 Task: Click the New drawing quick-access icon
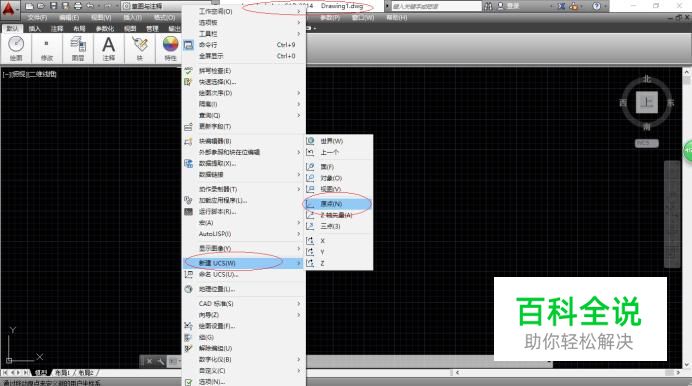[30, 6]
